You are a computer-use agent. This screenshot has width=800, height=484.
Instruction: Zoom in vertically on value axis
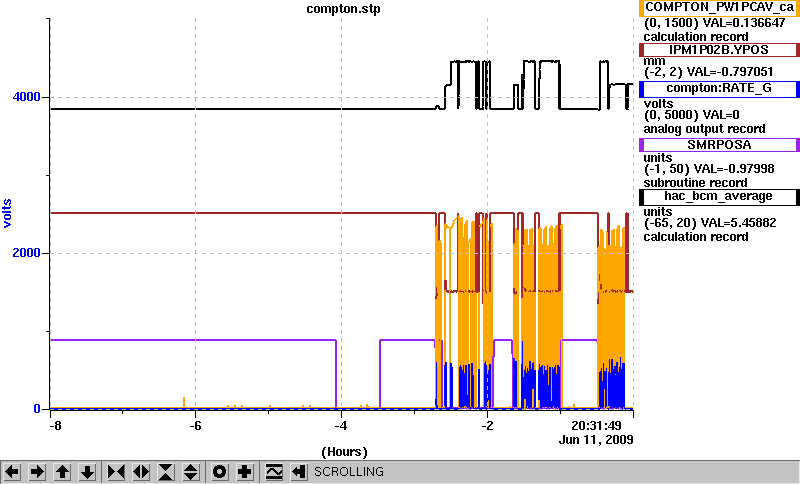coord(166,472)
